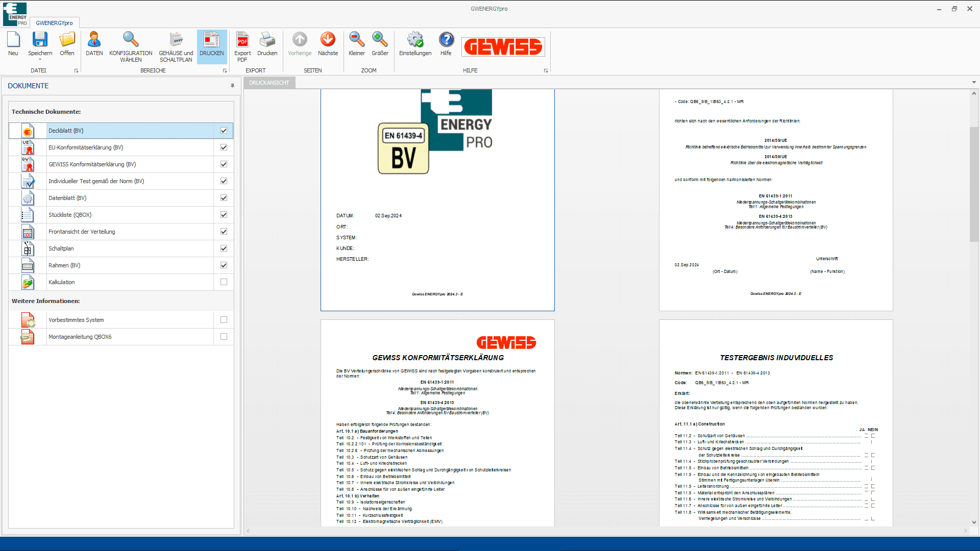Select Frontansicht der Verteilung row
The height and width of the screenshot is (551, 980).
[121, 232]
